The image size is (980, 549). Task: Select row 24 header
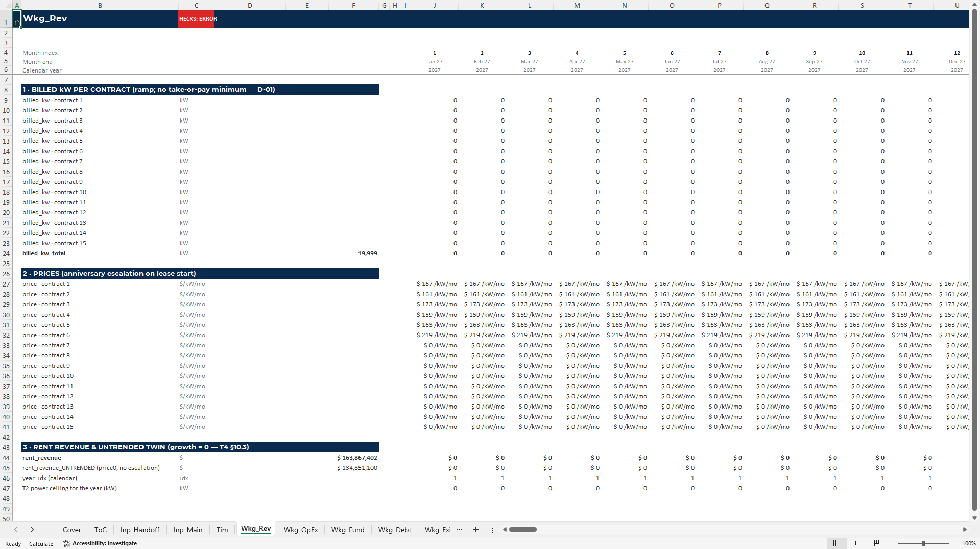[x=6, y=253]
